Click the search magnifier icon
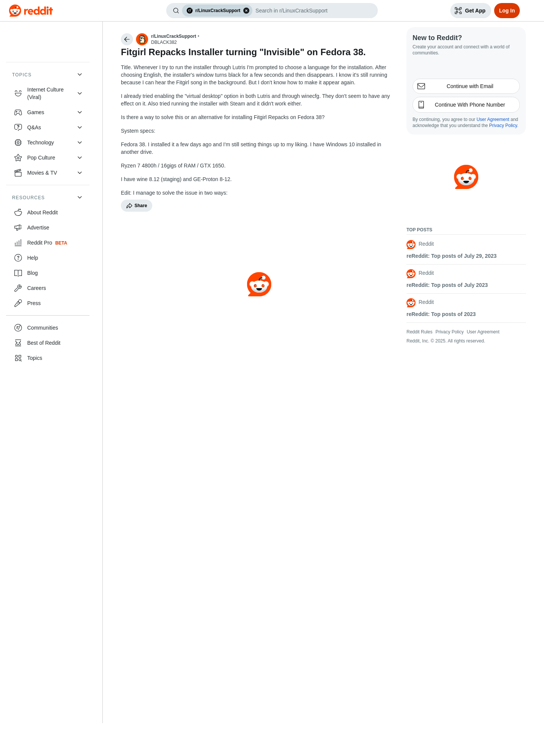The height and width of the screenshot is (756, 544). tap(176, 11)
